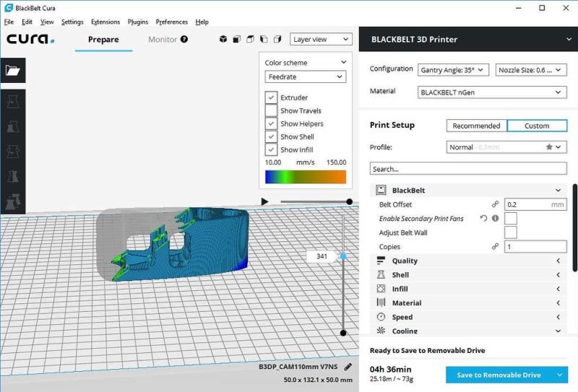The image size is (578, 392).
Task: Open the Layer view dropdown
Action: tap(321, 40)
